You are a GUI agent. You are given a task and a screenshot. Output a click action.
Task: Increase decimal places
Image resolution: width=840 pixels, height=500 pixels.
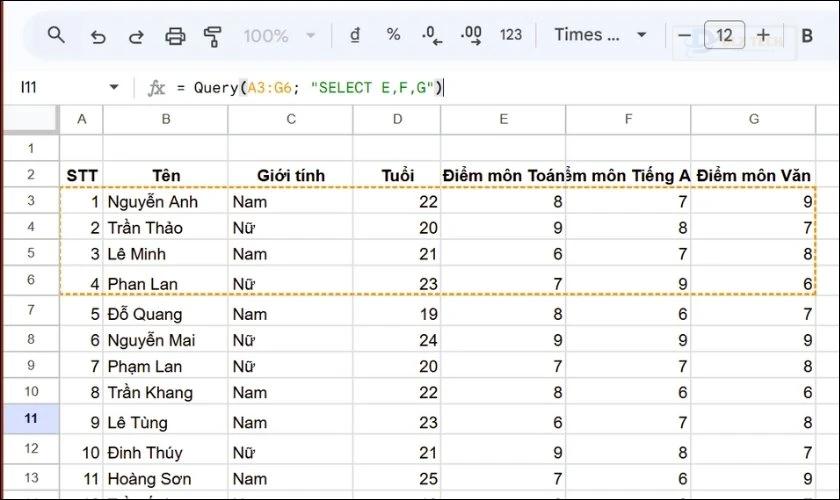click(471, 35)
